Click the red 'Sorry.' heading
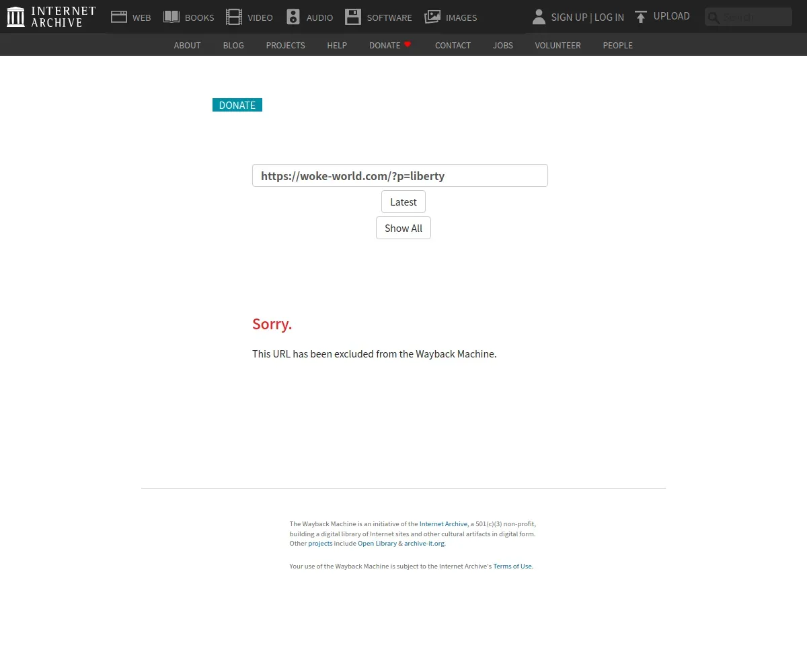Screen dimensions: 807x672 [272, 324]
